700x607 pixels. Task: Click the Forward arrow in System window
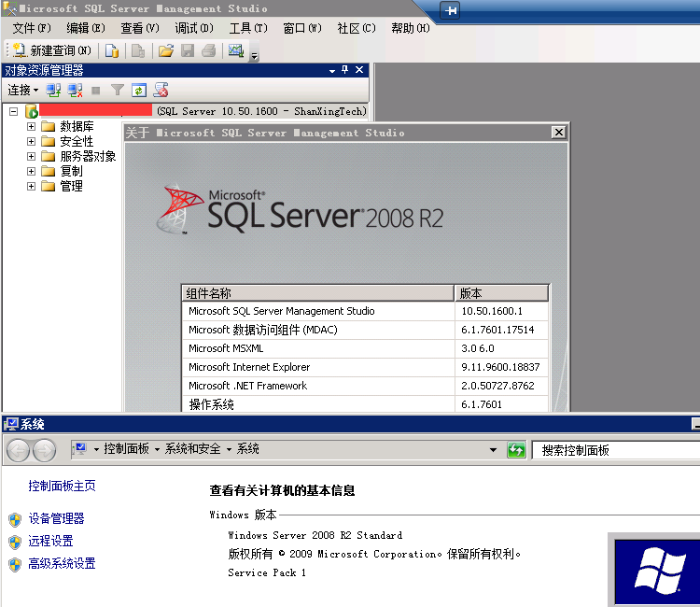point(45,450)
